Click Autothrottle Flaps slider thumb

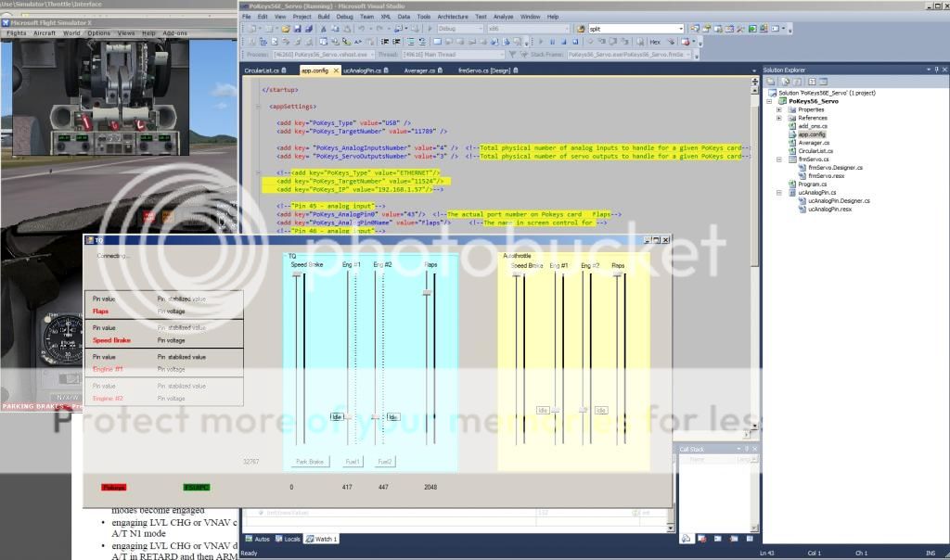pos(617,274)
